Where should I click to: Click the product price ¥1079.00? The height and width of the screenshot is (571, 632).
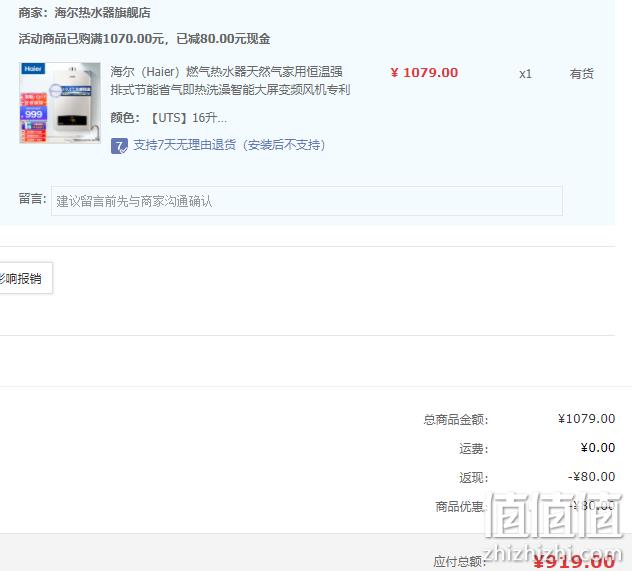pos(424,73)
